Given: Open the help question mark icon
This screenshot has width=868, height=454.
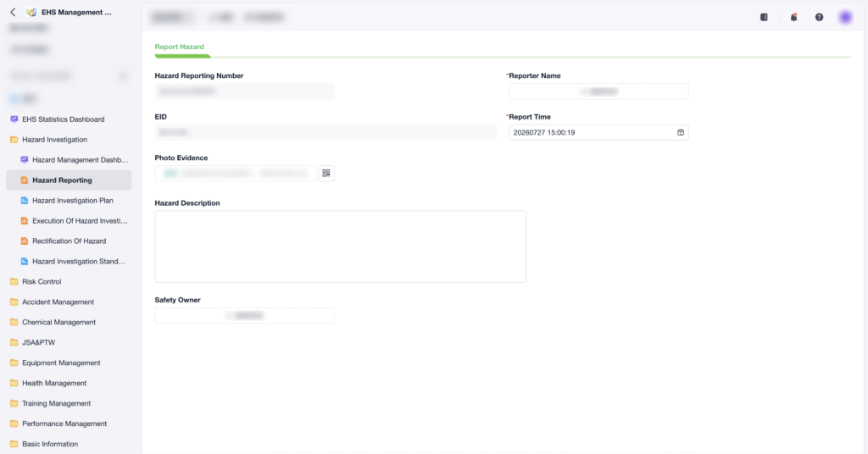Looking at the screenshot, I should (819, 17).
